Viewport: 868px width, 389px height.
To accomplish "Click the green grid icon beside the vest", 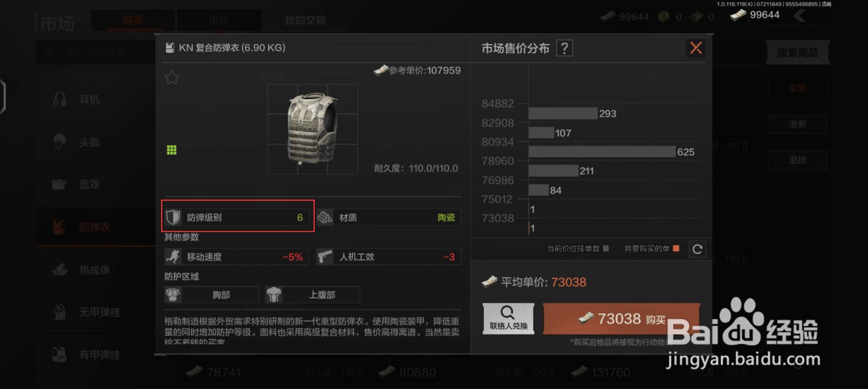I will [x=171, y=150].
